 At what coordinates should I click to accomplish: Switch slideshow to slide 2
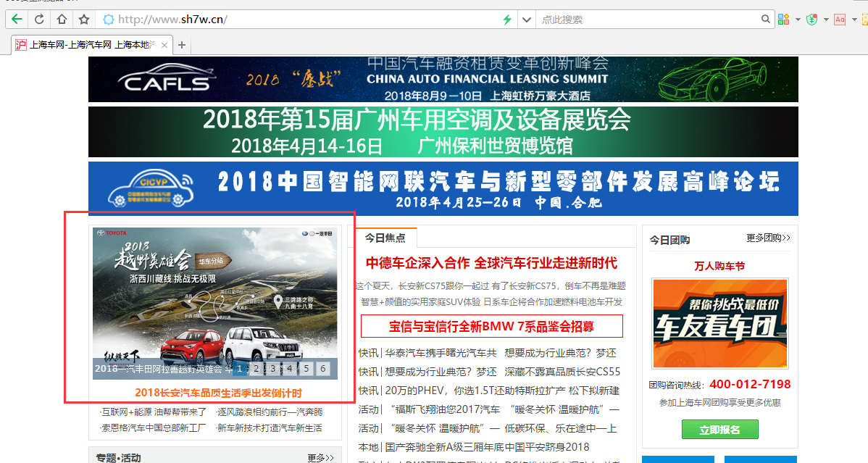pyautogui.click(x=256, y=368)
